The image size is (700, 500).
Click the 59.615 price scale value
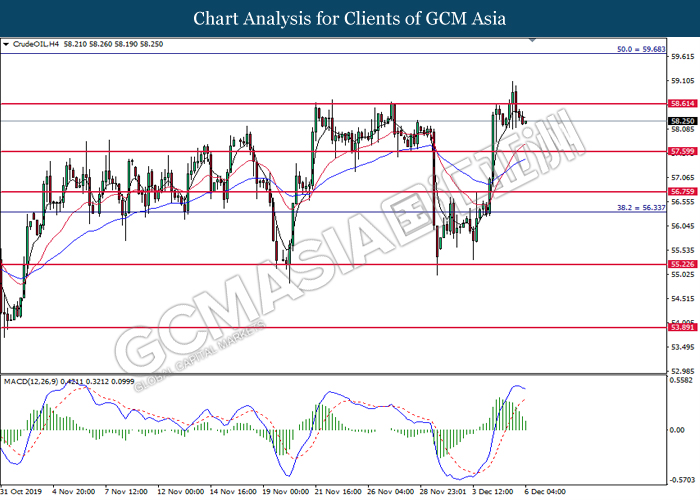[683, 57]
